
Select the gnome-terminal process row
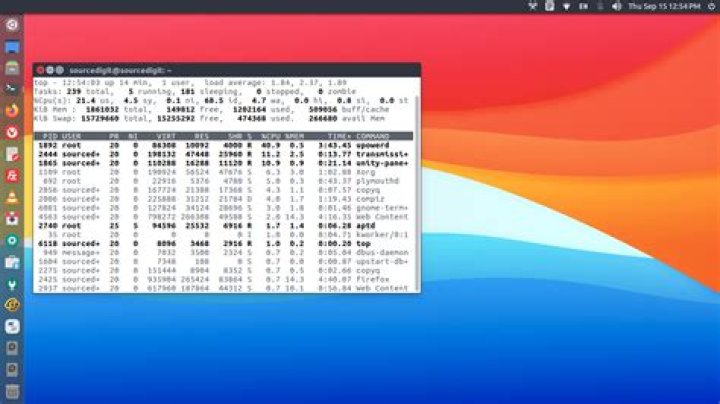pos(223,208)
